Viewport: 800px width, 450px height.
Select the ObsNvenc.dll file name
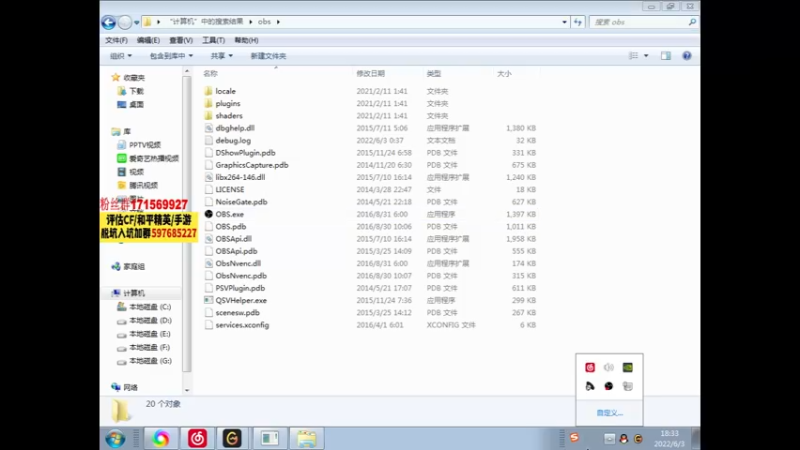click(x=238, y=263)
